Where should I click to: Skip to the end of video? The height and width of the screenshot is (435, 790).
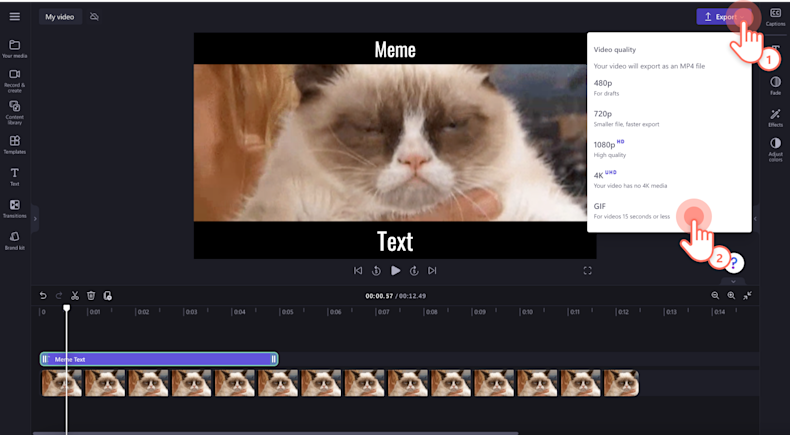(432, 271)
